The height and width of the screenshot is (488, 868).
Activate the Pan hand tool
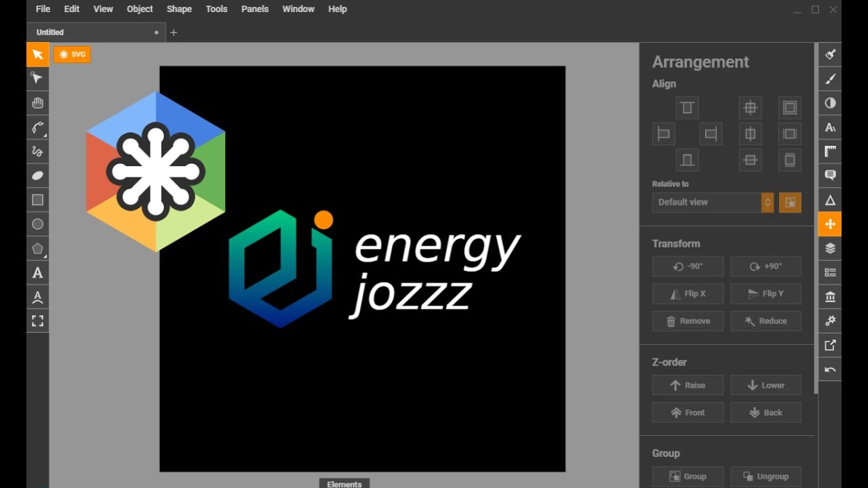click(x=38, y=103)
